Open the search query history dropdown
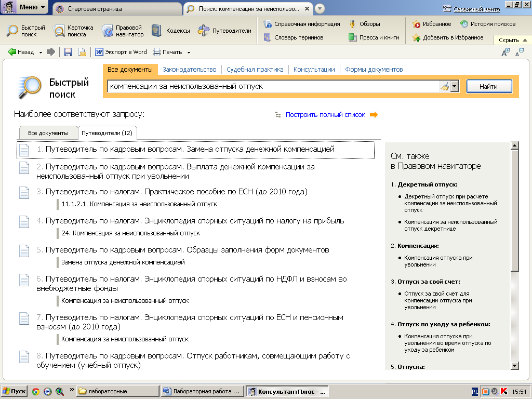Viewport: 532px width, 399px height. click(455, 86)
